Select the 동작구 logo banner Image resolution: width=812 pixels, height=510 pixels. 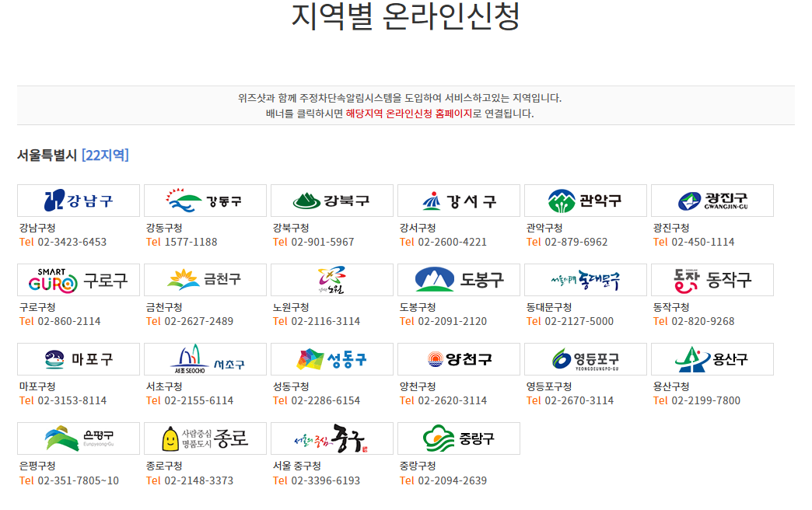[712, 280]
